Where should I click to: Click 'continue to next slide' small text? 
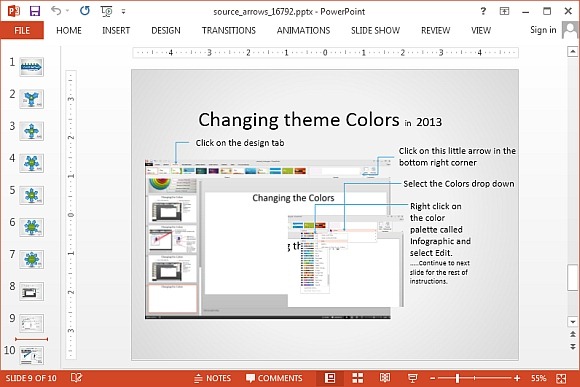tap(439, 272)
